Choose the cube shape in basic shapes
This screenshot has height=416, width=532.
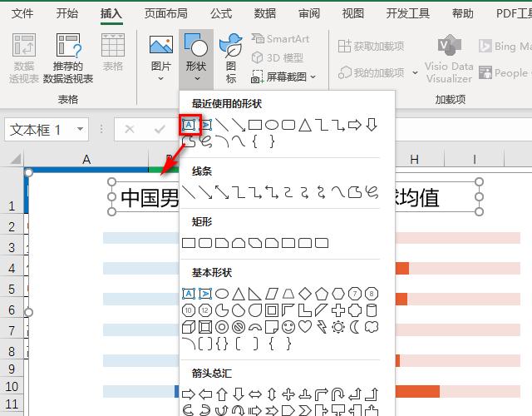click(x=189, y=327)
